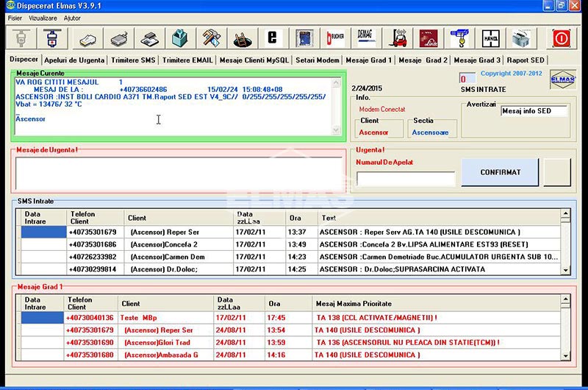Click the network cable connector icon
Viewport: 588px width, 390px height.
(x=87, y=38)
